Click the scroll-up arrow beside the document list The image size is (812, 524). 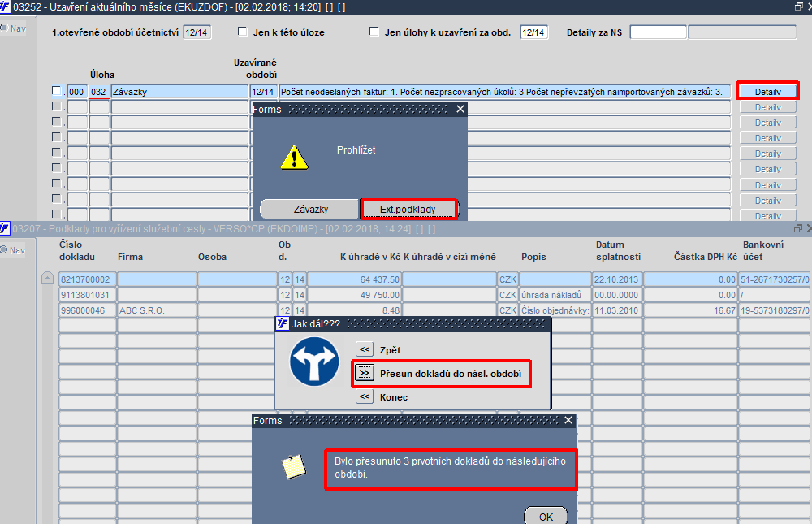point(47,279)
